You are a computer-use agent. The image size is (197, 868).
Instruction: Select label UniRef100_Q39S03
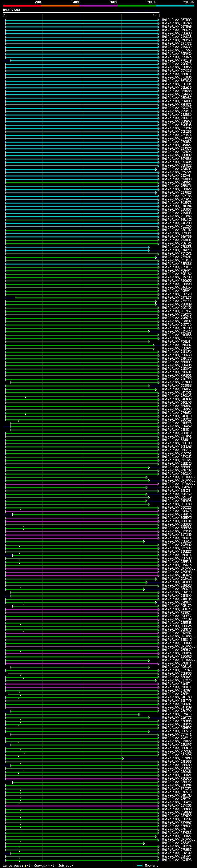[177, 396]
